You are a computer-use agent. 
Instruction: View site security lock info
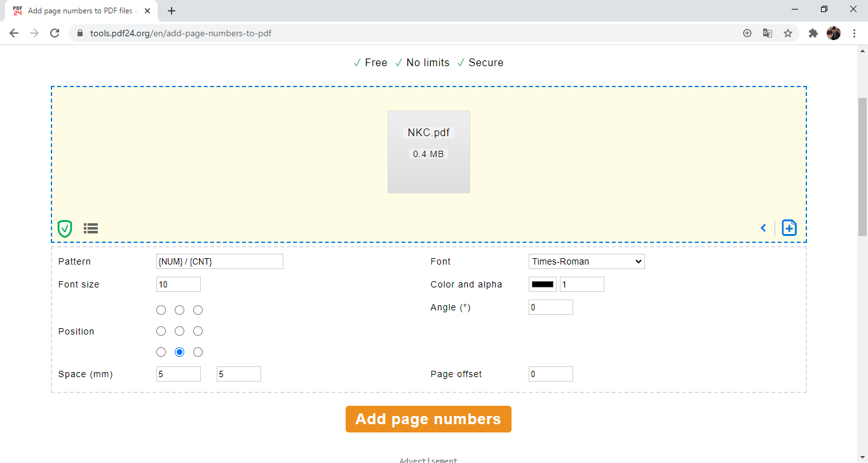point(80,33)
